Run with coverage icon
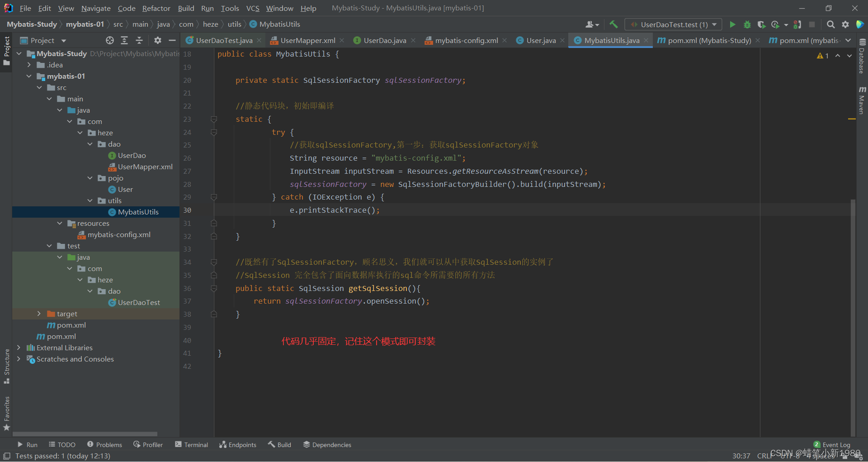The height and width of the screenshot is (462, 868). pyautogui.click(x=761, y=24)
